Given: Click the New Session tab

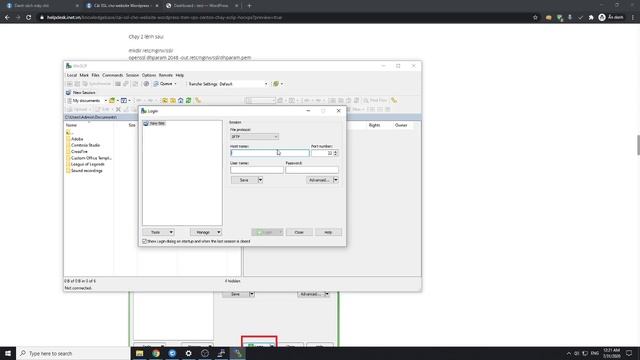Looking at the screenshot, I should (80, 93).
